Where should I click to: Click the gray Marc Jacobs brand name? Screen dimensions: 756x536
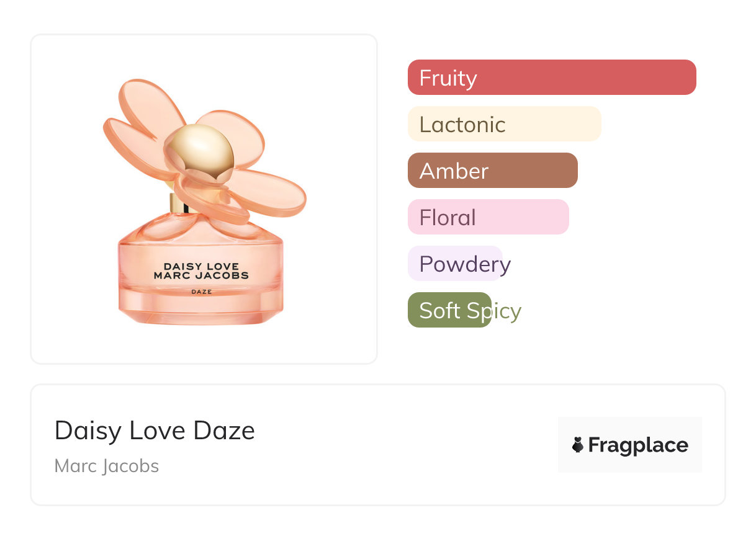click(x=107, y=466)
